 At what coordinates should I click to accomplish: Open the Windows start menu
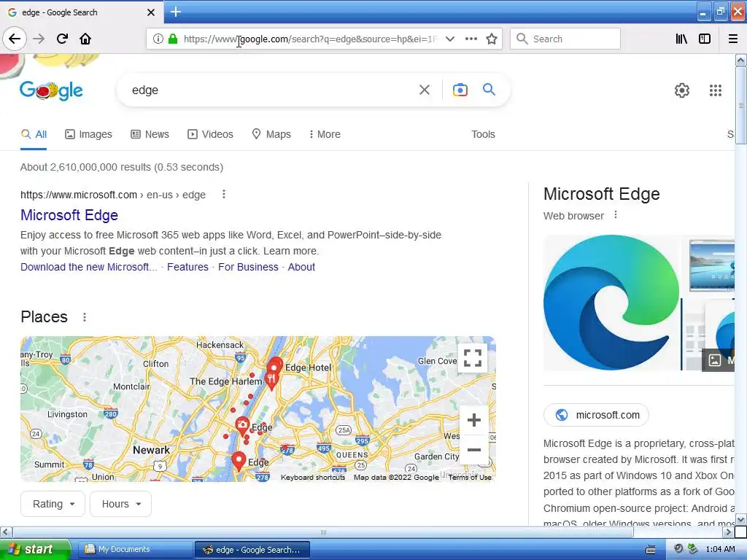pyautogui.click(x=36, y=550)
